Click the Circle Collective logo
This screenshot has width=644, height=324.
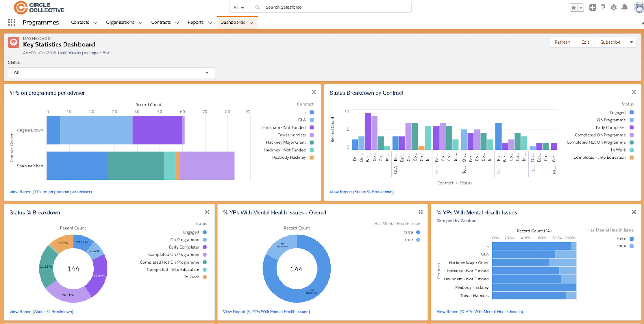[x=39, y=7]
